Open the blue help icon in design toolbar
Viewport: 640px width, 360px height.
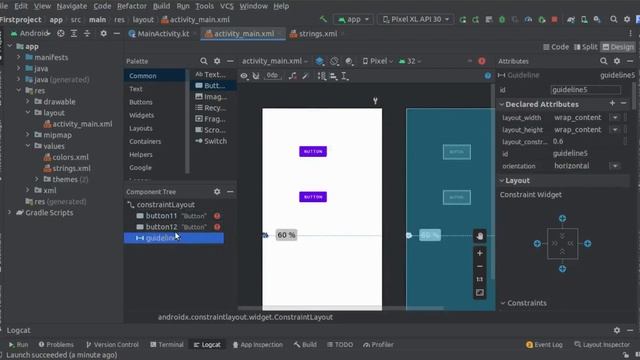click(488, 76)
